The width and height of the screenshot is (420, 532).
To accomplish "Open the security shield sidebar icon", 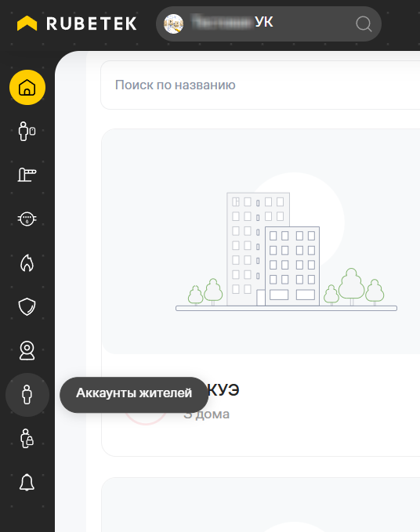I will (x=27, y=306).
